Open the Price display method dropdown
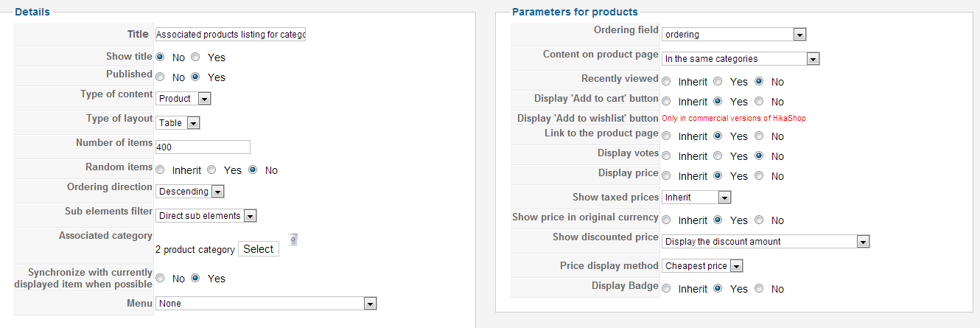Viewport: 980px width, 328px height. click(x=702, y=265)
